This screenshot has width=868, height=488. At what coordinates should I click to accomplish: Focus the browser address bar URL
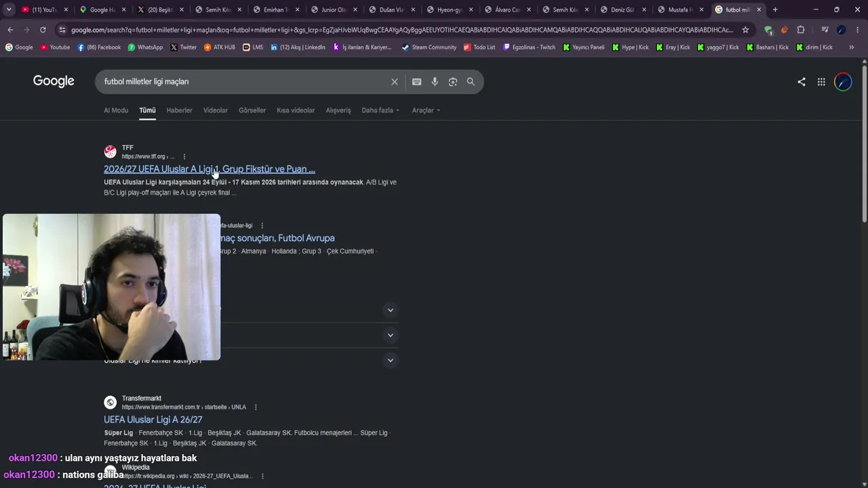pos(401,30)
